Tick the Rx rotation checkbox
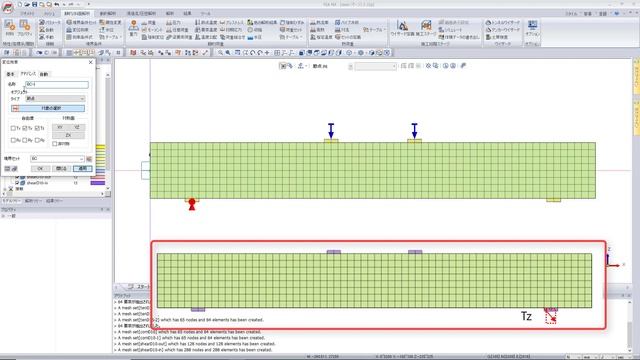The width and height of the screenshot is (640, 360). (x=13, y=140)
